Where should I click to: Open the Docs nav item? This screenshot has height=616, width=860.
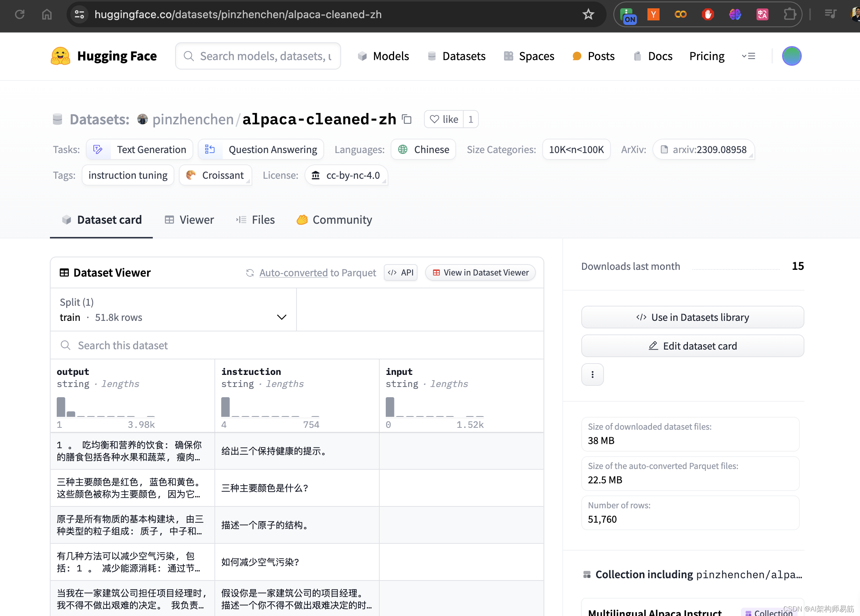point(653,56)
